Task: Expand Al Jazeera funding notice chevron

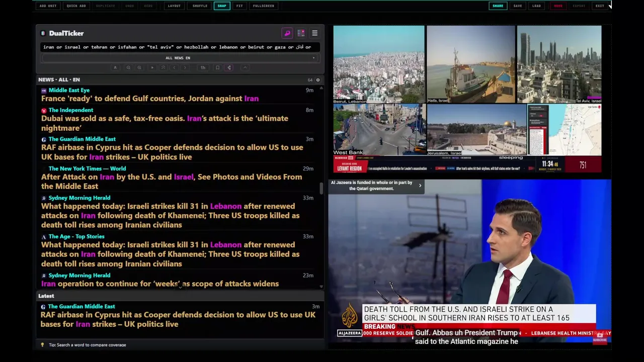Action: [420, 186]
